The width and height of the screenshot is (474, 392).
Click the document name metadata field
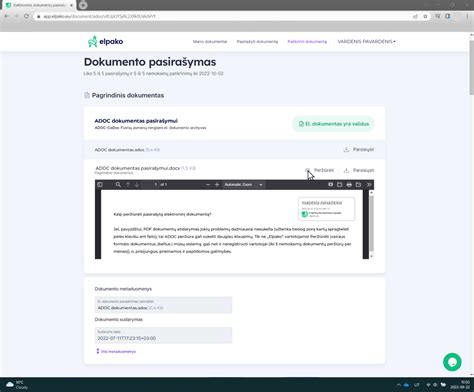(163, 305)
